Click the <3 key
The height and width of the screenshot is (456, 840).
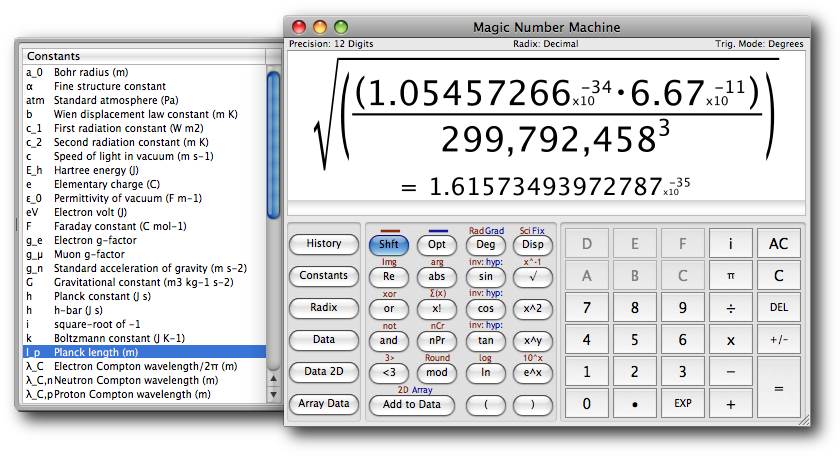coord(389,372)
